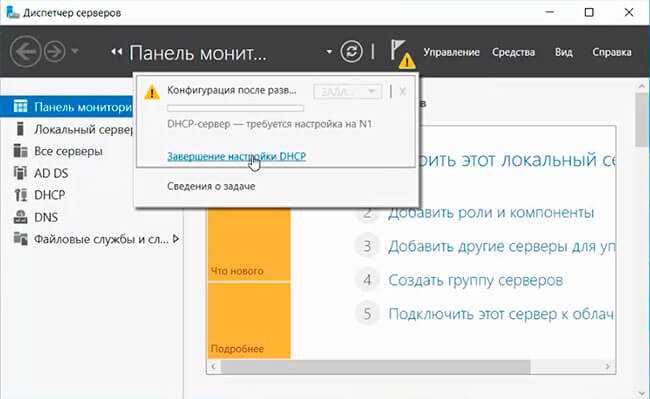Open the task dropdown in notification

tap(347, 91)
